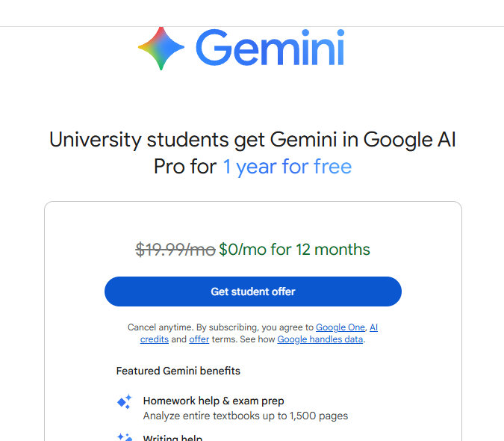The width and height of the screenshot is (504, 441).
Task: Click the Writing help sparkle icon
Action: [x=124, y=437]
